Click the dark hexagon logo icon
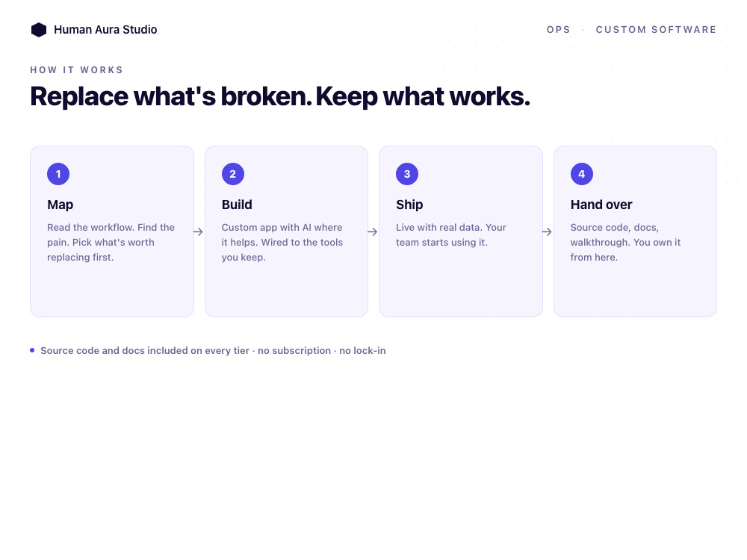Screen dimensions: 747x560 (39, 30)
